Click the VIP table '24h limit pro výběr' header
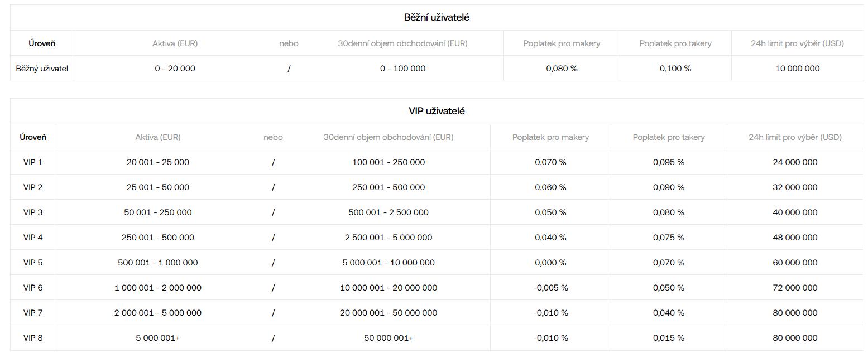This screenshot has height=358, width=868. [x=795, y=137]
